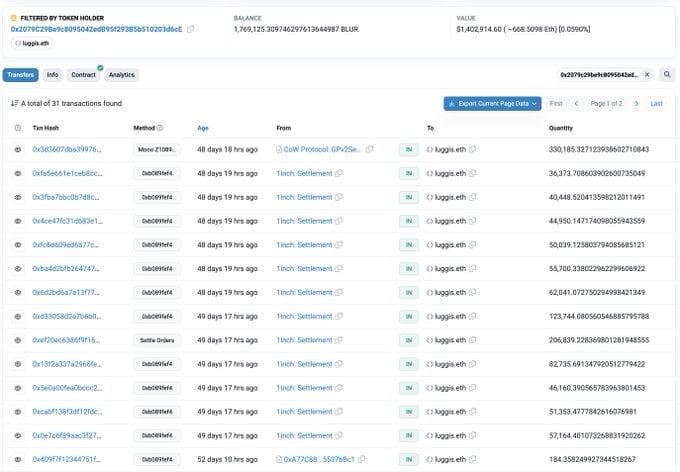The image size is (680, 472).
Task: Show details via the eye icon for 0xef20ec6386
Action: coord(17,340)
